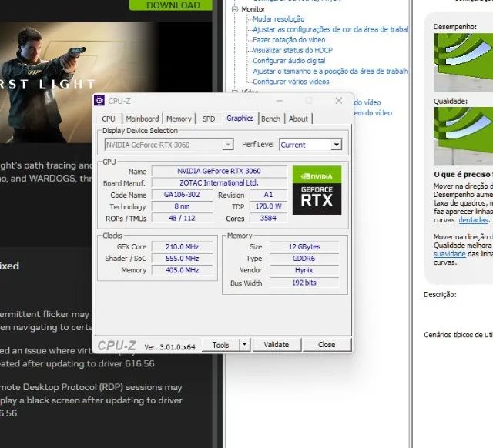Open Ajustar as configurações de cor
Viewport: 493px width, 448px height.
[330, 29]
